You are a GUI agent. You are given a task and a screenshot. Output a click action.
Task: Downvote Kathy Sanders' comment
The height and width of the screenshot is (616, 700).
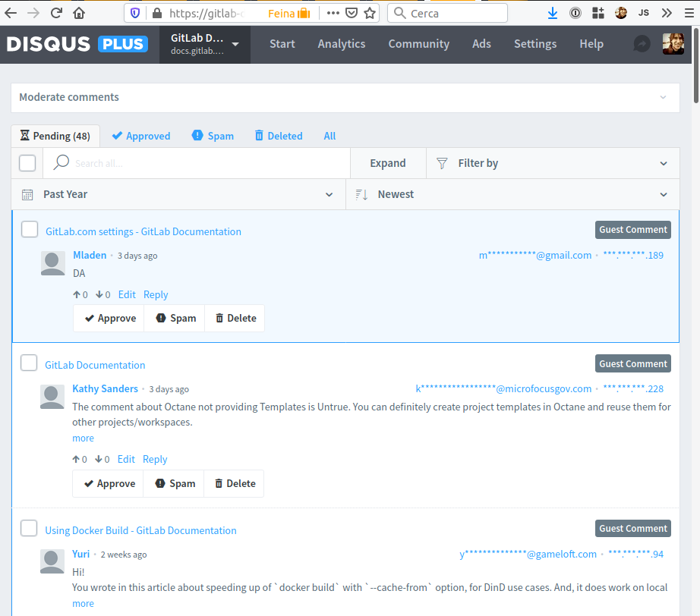pyautogui.click(x=99, y=459)
